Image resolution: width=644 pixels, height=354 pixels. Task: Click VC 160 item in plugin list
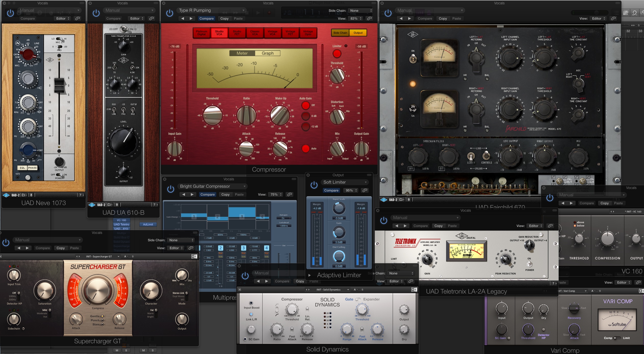click(121, 220)
